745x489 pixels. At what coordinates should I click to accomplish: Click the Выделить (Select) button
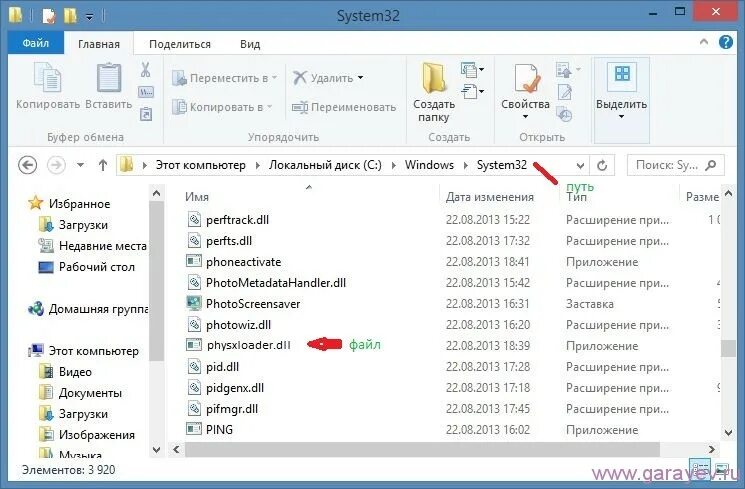pyautogui.click(x=621, y=99)
